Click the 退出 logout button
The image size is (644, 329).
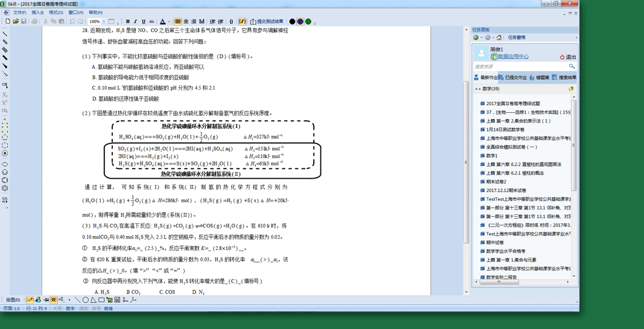(x=568, y=57)
